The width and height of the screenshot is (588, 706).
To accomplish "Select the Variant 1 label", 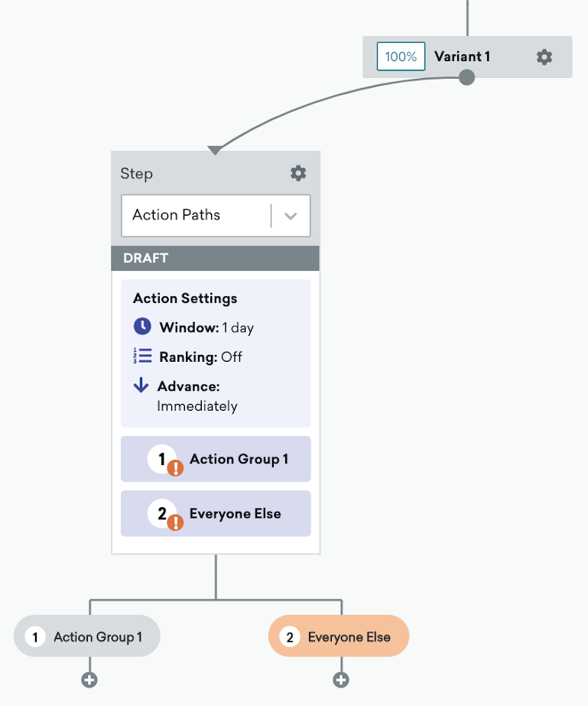I will [x=462, y=57].
